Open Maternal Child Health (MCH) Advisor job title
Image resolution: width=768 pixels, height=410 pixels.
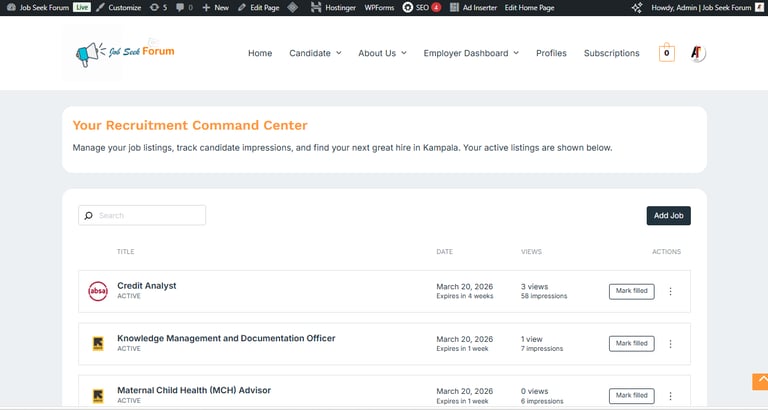click(194, 390)
